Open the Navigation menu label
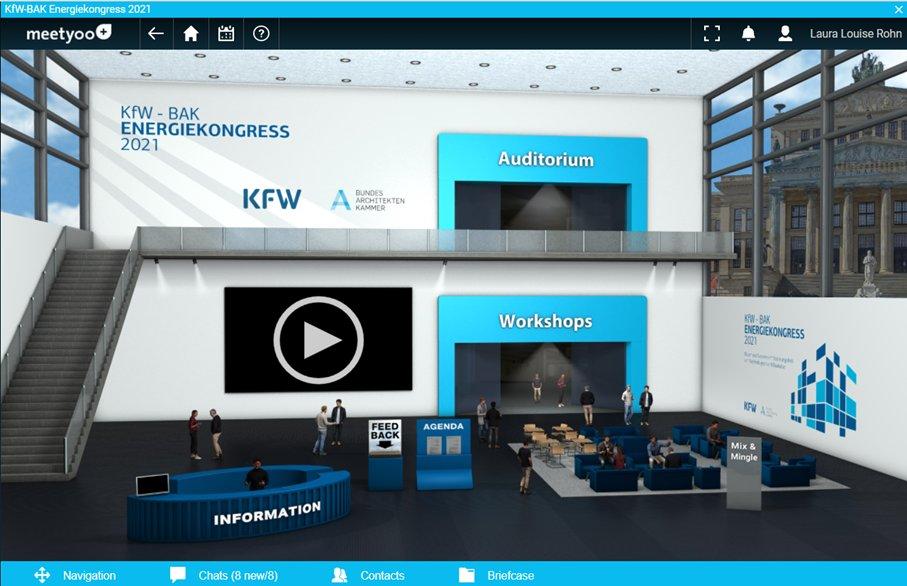 [90, 576]
